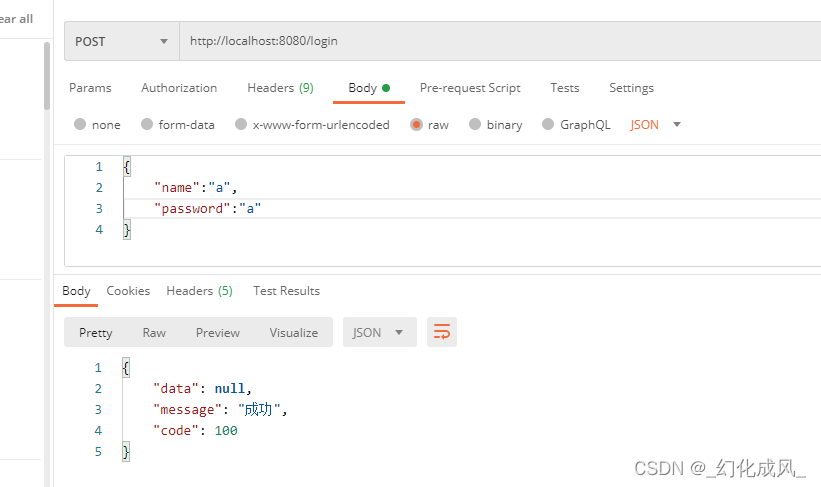Viewport: 821px width, 487px height.
Task: Open the response Headers (5) tab
Action: click(x=199, y=291)
